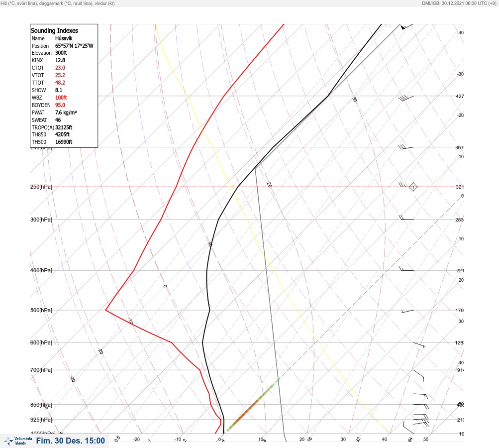Click the temperature line at the 300 hPa level

click(218, 219)
